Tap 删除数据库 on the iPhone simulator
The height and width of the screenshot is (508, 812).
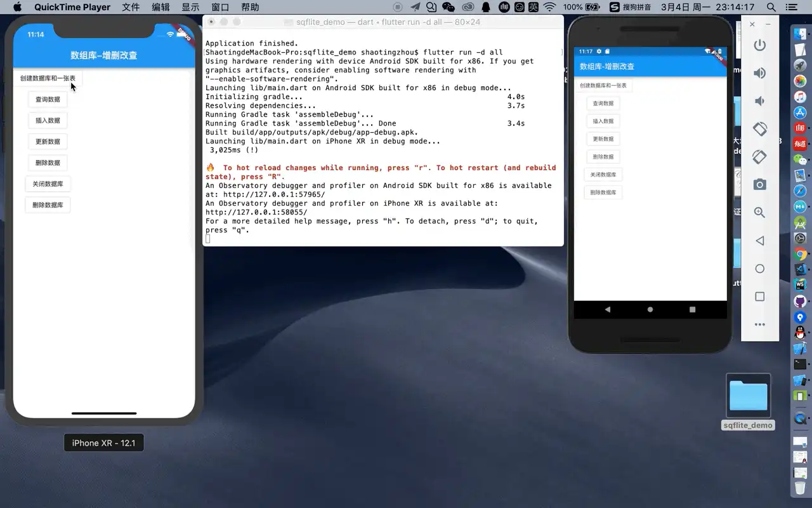coord(48,205)
